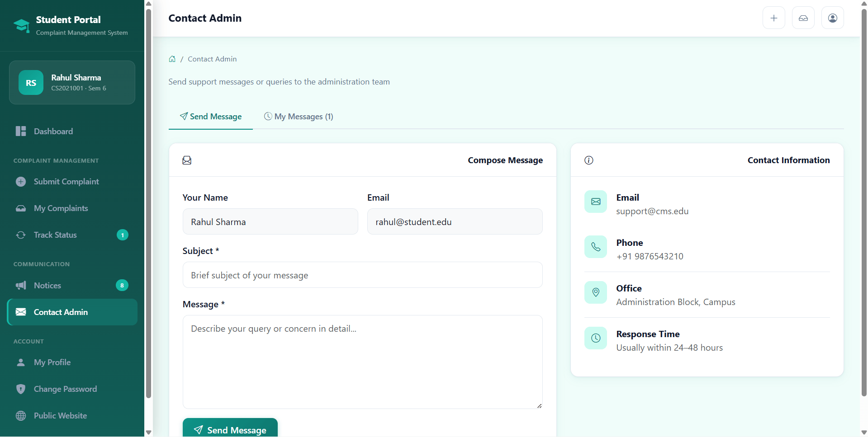Click the Office location pin icon
Screen dimensions: 868x437
(596, 292)
